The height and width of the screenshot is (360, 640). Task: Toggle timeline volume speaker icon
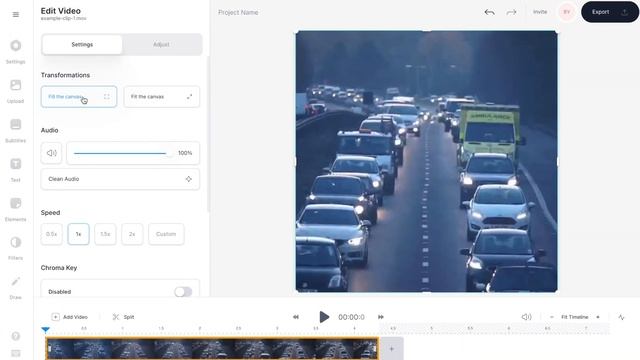pyautogui.click(x=527, y=317)
